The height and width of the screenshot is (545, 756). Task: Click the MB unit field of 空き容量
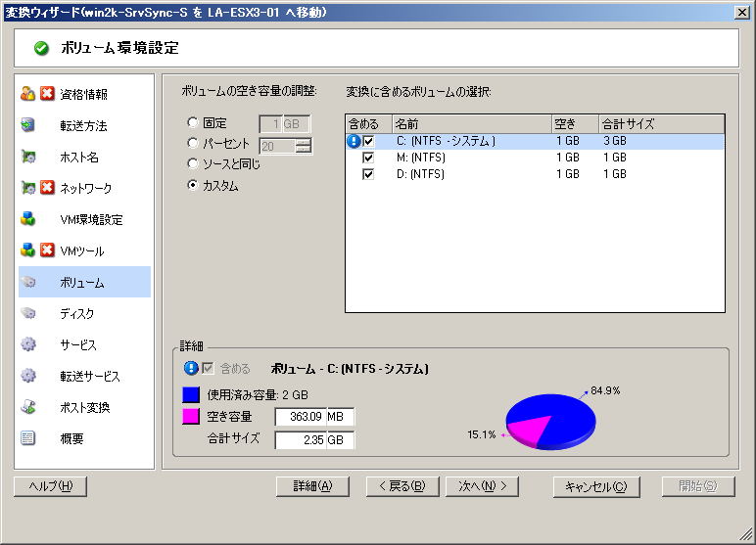340,417
